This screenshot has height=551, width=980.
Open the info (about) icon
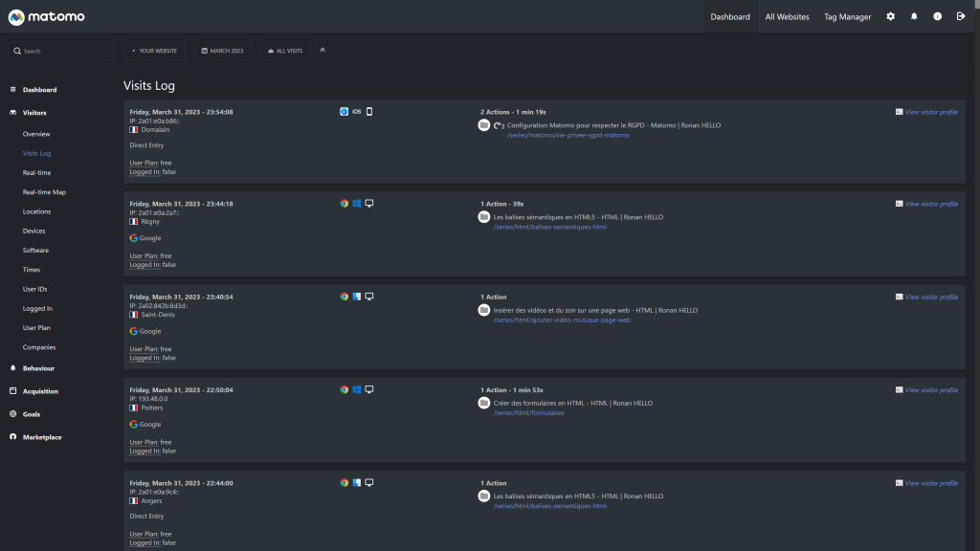tap(937, 16)
